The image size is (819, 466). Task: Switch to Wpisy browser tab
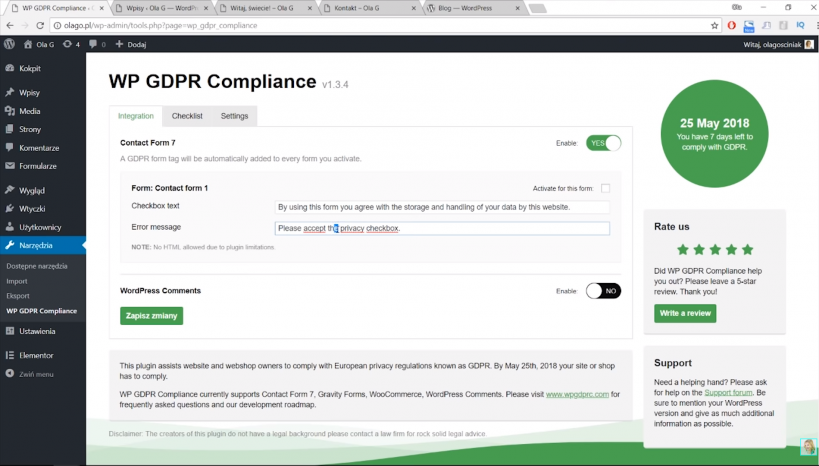[x=162, y=8]
